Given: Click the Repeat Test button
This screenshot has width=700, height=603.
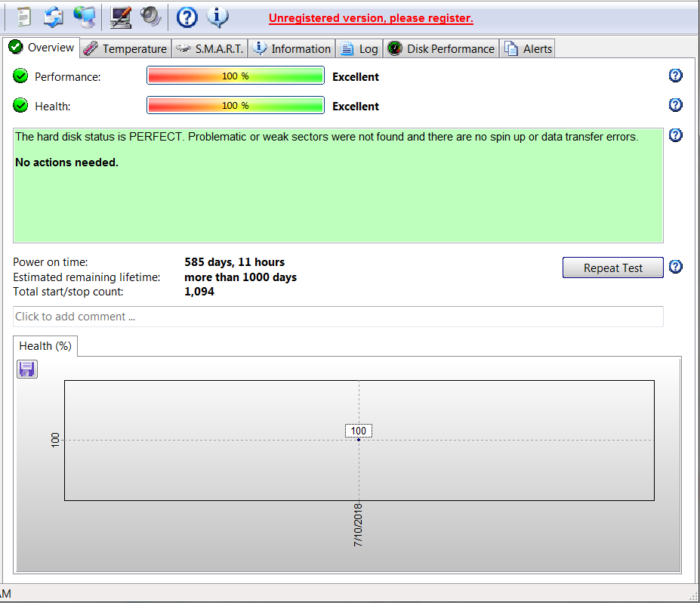Looking at the screenshot, I should pos(612,267).
